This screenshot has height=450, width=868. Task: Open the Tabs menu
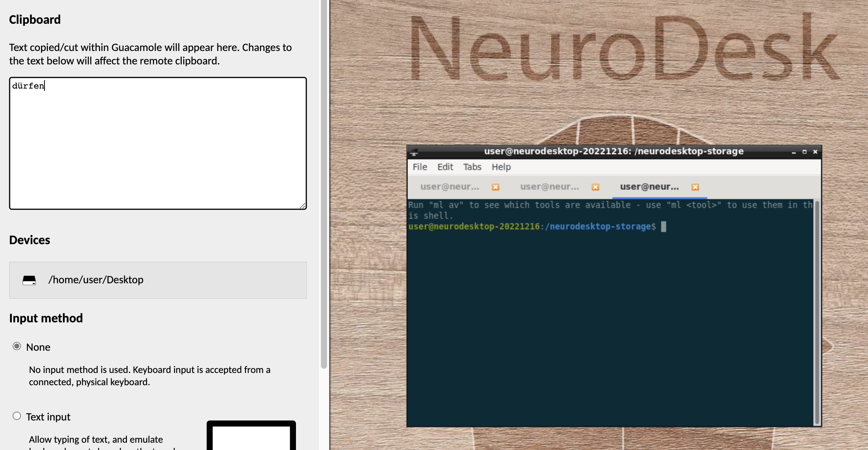pos(472,167)
